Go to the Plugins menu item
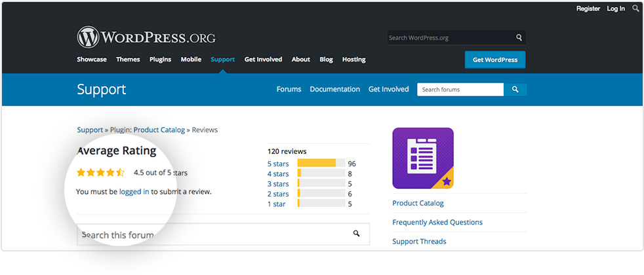This screenshot has height=275, width=644. click(160, 60)
